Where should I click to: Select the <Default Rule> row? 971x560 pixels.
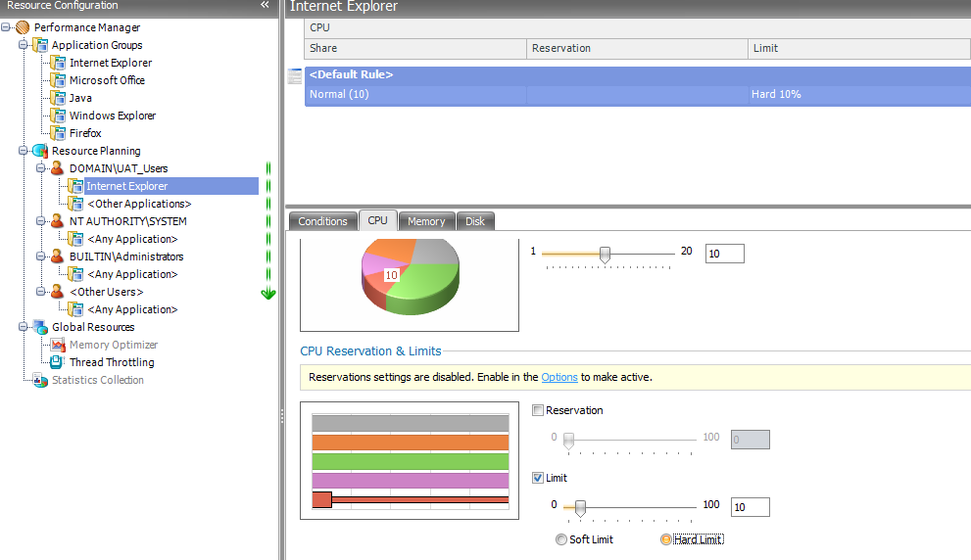coord(638,74)
